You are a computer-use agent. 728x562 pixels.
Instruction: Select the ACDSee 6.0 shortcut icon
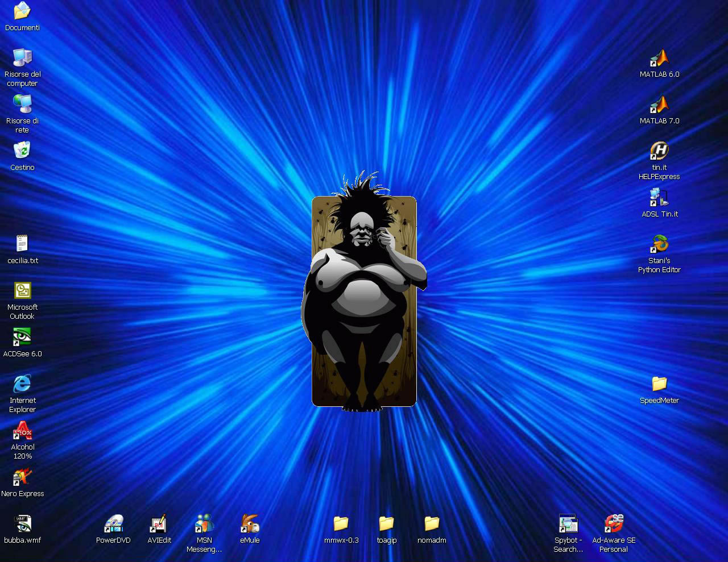click(x=22, y=337)
